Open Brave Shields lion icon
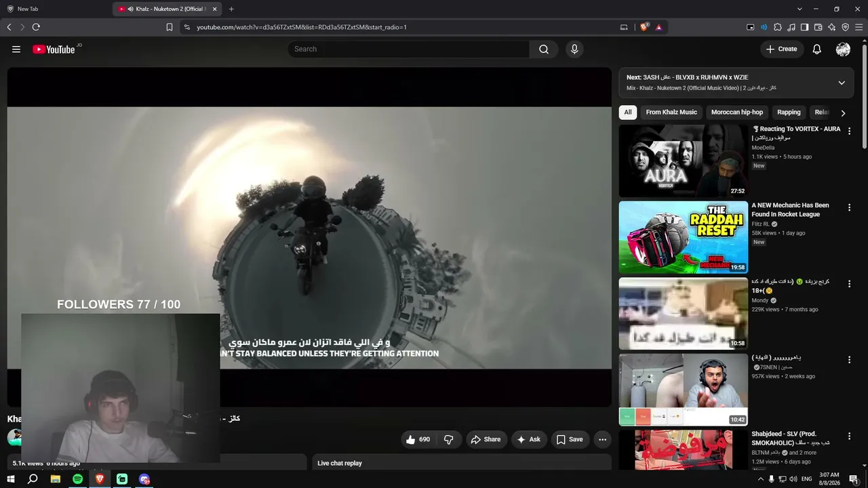 [x=644, y=27]
